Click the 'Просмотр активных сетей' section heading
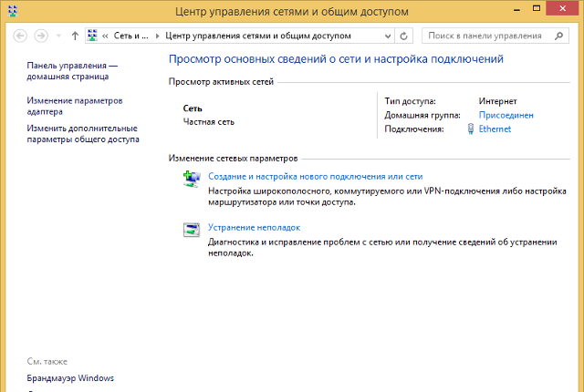584x392 pixels. click(x=221, y=82)
